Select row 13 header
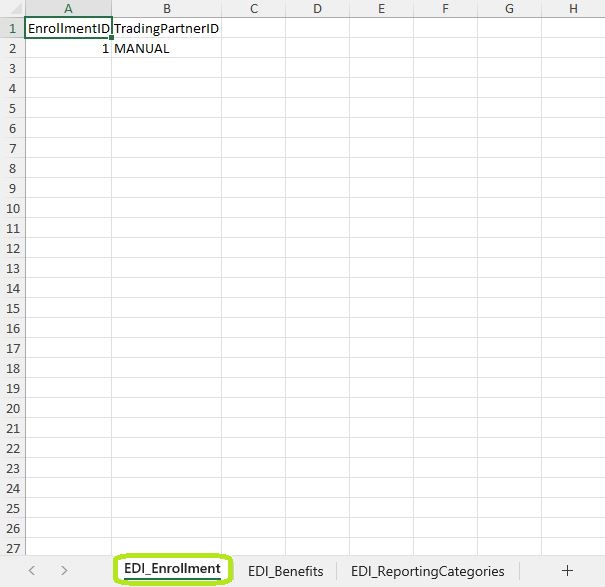Viewport: 605px width, 587px height. (x=13, y=268)
